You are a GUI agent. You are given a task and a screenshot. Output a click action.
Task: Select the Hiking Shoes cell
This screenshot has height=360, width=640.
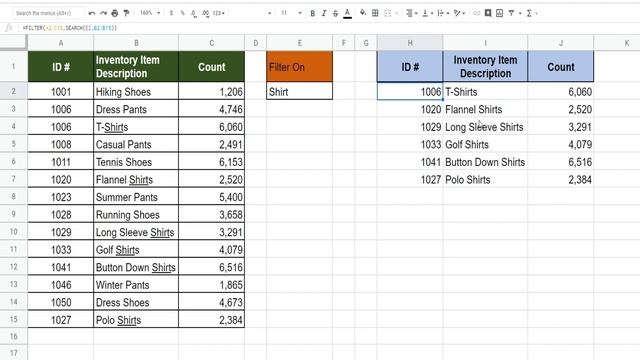tap(136, 91)
